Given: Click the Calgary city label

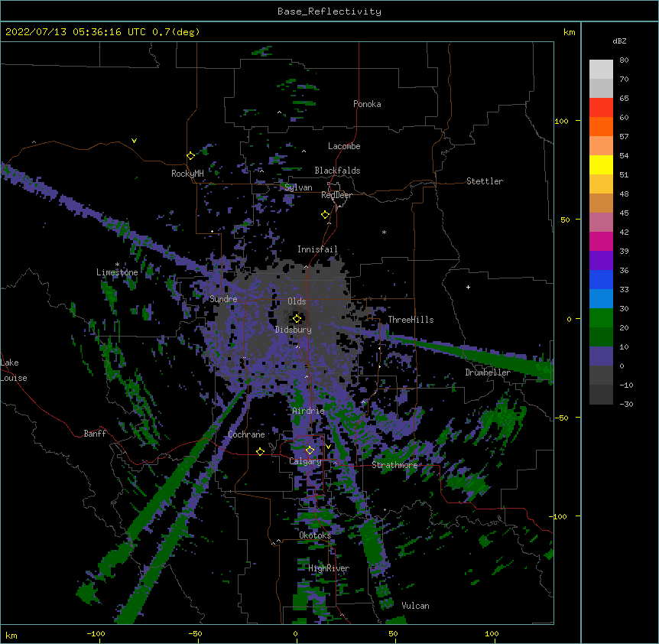Looking at the screenshot, I should 306,461.
